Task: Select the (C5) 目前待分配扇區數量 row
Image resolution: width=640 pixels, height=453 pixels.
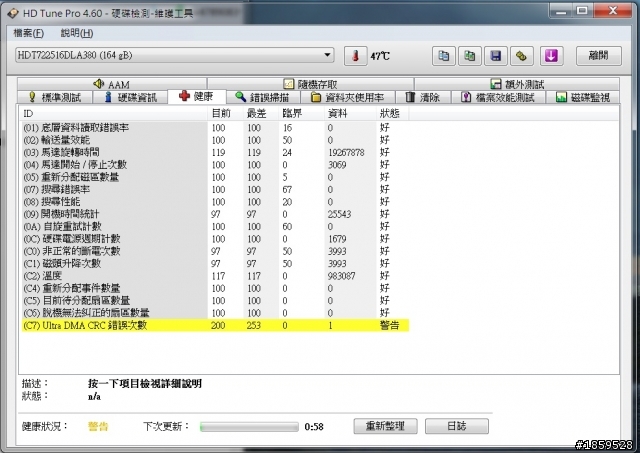Action: [215, 300]
